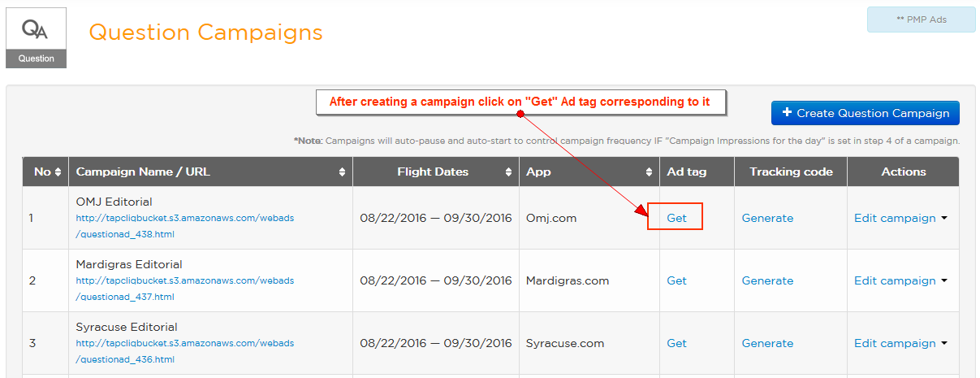Sort table by App column arrows
The image size is (980, 378).
tap(650, 172)
